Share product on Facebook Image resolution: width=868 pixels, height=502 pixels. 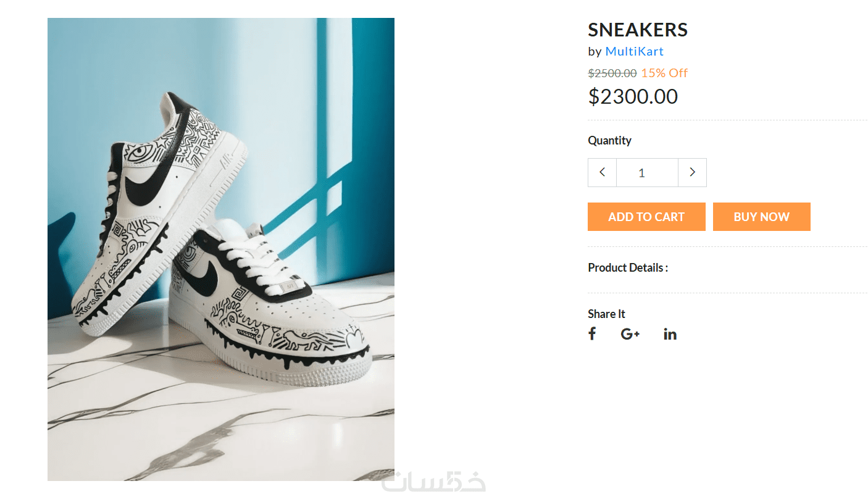[592, 334]
